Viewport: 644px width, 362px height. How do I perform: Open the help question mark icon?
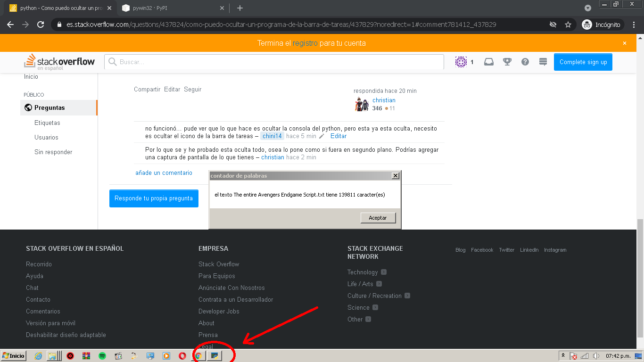(525, 62)
